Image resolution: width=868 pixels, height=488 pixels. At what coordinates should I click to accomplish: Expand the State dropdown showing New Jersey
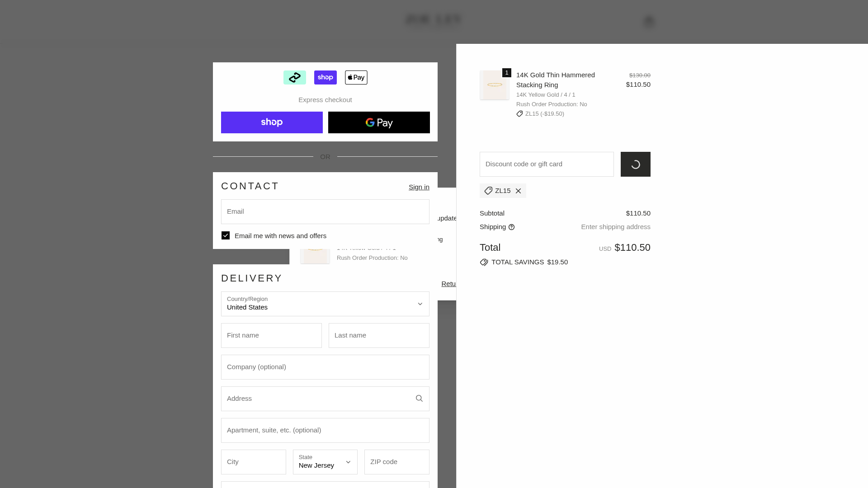[x=325, y=462]
